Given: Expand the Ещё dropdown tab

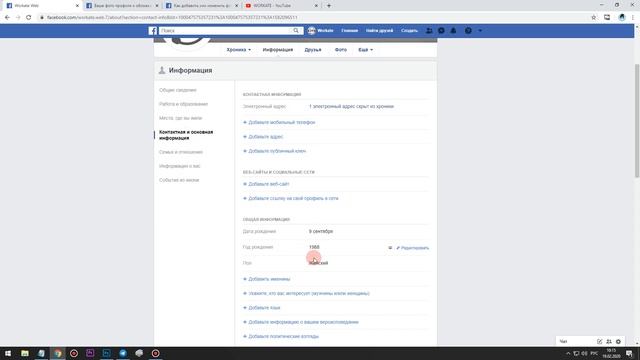Looking at the screenshot, I should pyautogui.click(x=365, y=50).
